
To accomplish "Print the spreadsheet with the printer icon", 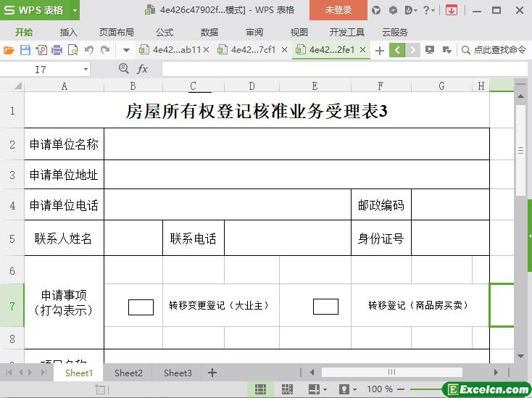I will click(57, 50).
